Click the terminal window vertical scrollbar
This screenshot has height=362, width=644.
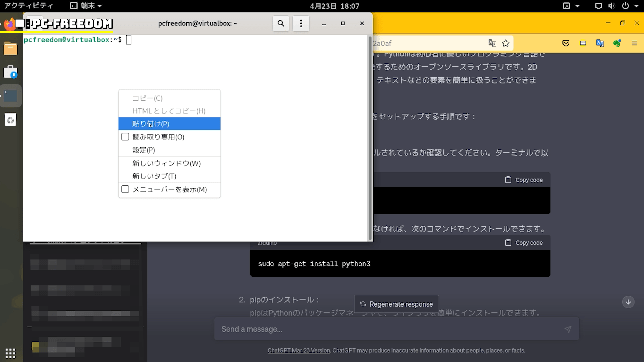point(370,137)
